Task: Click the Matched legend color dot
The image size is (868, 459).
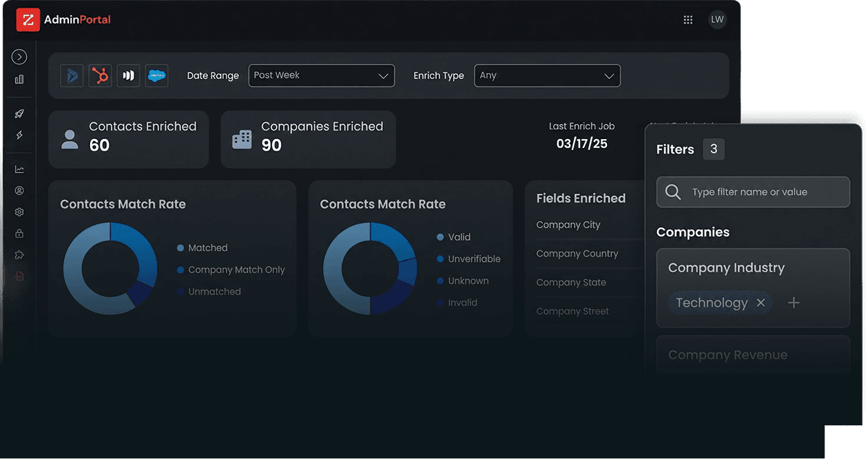Action: (x=180, y=248)
